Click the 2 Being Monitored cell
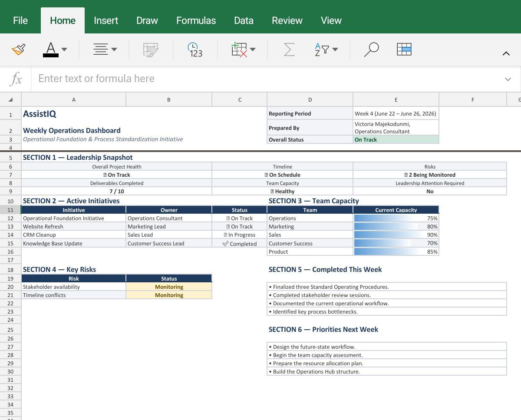Screen dimensions: 521x420 pos(430,175)
